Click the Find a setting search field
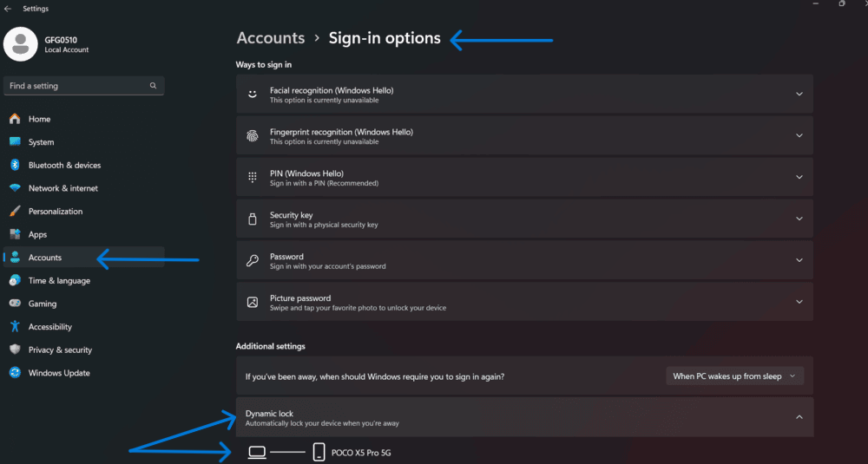The height and width of the screenshot is (464, 868). tap(76, 86)
